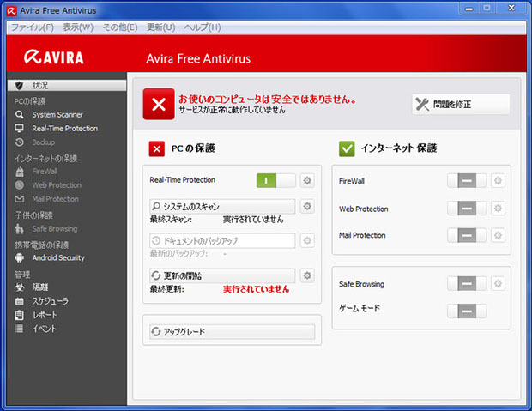Click the インターネット保護 green check icon

coord(347,148)
